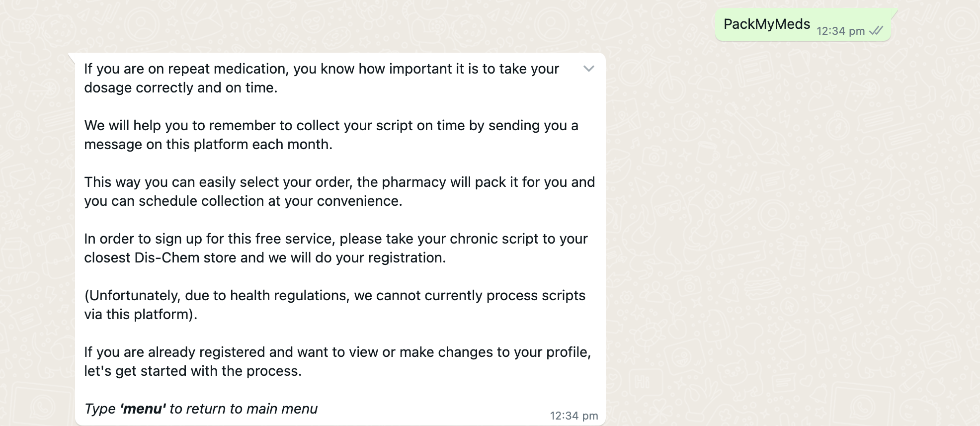Click the pointed tail of the white received bubble
980x426 pixels.
(71, 57)
